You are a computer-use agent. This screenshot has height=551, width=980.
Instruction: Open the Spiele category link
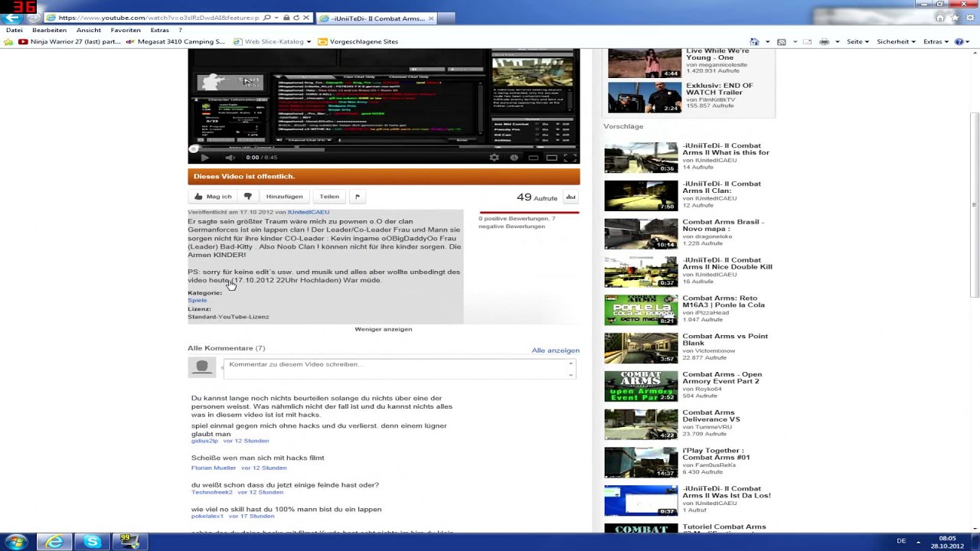coord(198,301)
